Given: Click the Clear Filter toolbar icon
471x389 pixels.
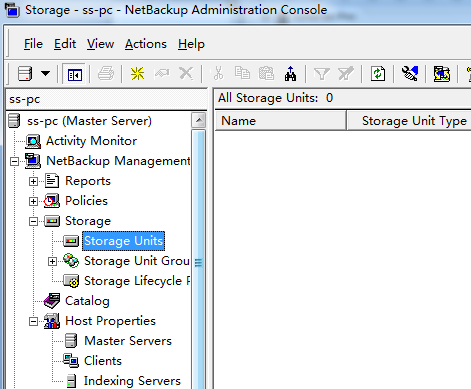Looking at the screenshot, I should (346, 73).
